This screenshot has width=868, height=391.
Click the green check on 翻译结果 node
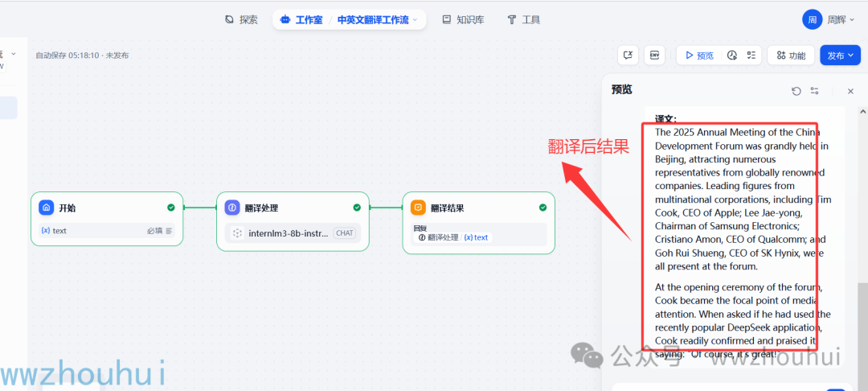pos(542,208)
